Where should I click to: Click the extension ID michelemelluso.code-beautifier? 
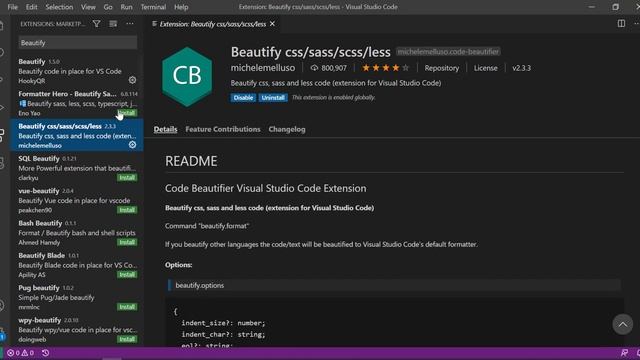448,52
